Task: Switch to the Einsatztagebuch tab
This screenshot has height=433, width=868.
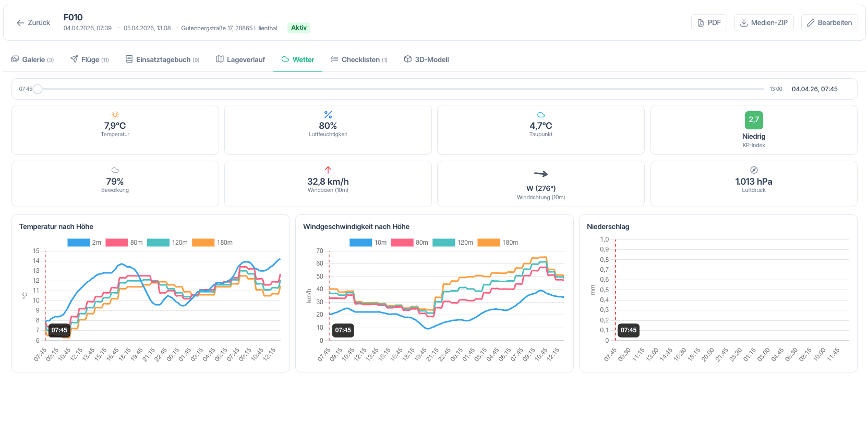Action: tap(162, 59)
